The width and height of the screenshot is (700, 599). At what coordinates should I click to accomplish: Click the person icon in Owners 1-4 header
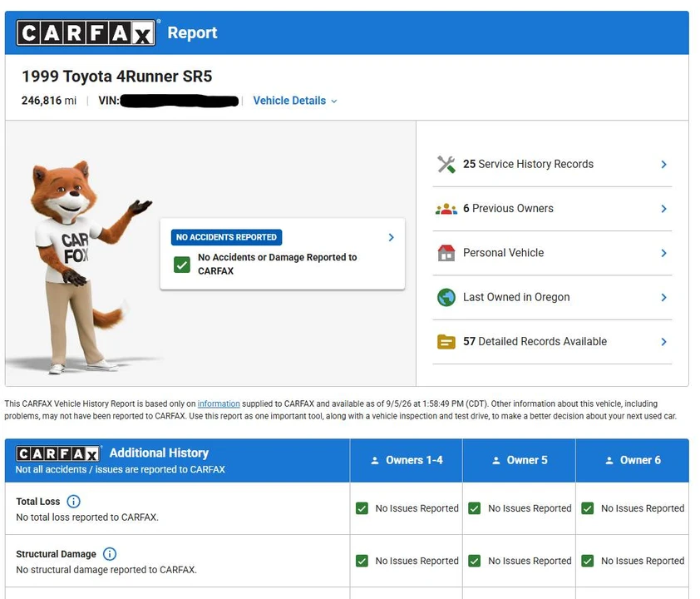click(x=375, y=460)
